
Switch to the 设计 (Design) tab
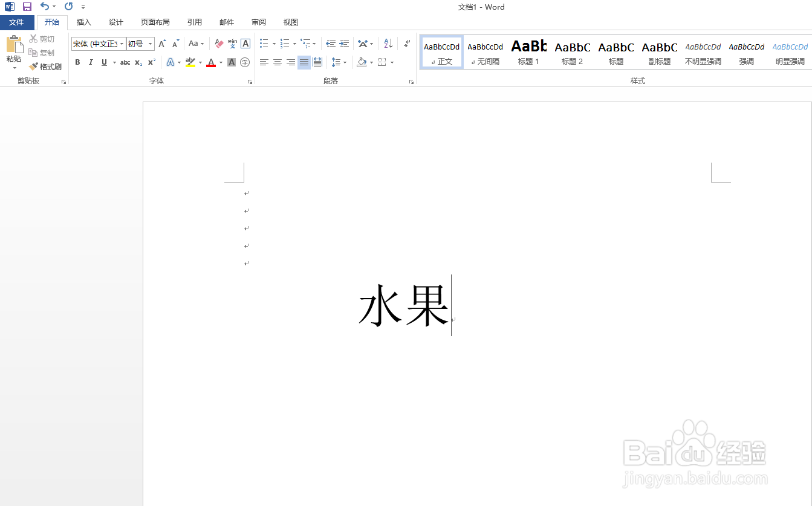pyautogui.click(x=116, y=22)
